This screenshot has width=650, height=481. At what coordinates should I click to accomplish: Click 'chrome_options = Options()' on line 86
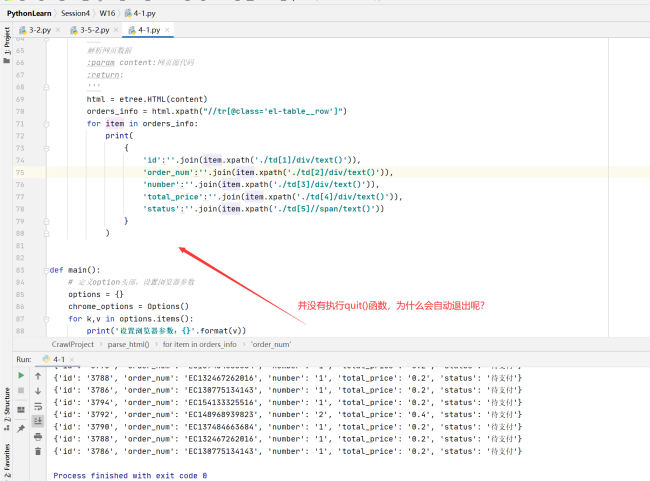[129, 306]
